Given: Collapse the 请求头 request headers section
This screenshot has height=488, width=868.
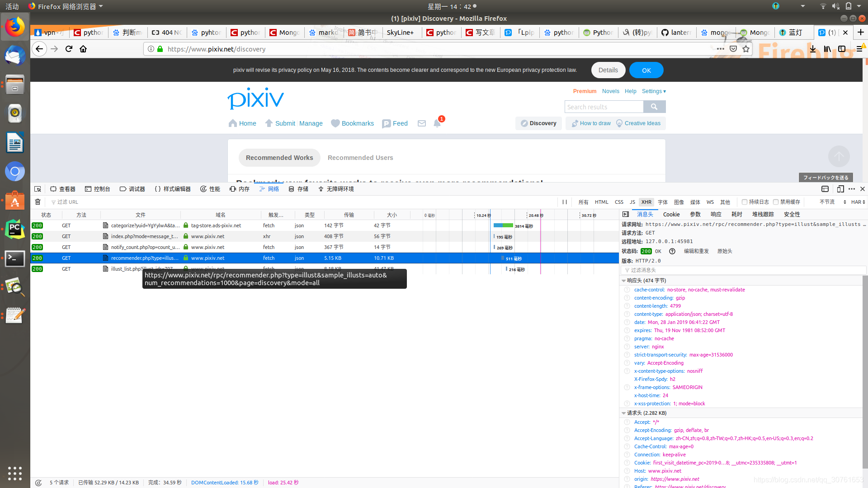Looking at the screenshot, I should (x=623, y=413).
